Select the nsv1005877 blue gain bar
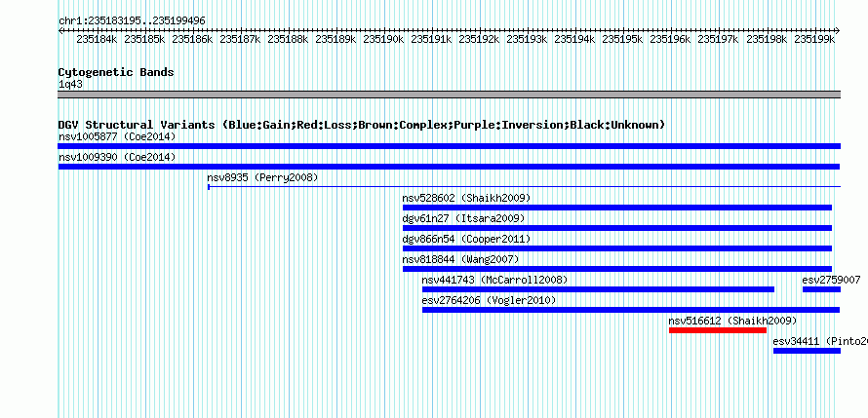The height and width of the screenshot is (418, 868). click(449, 146)
